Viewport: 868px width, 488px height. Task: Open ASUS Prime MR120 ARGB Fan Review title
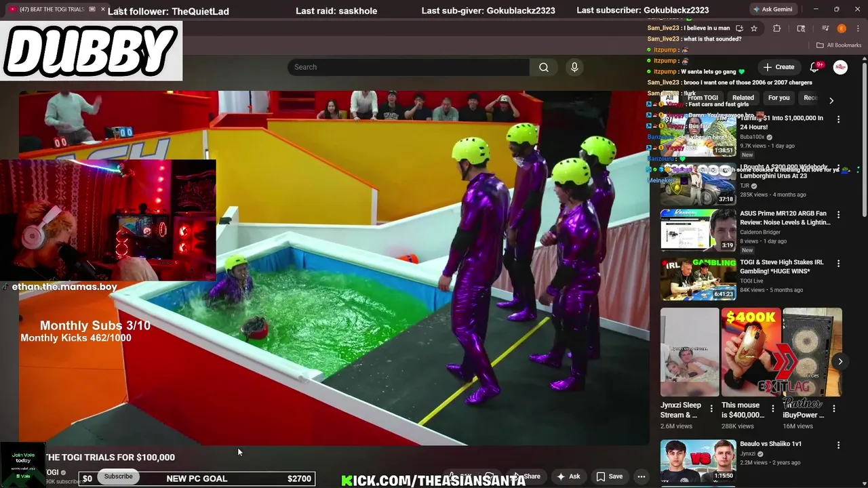click(x=785, y=218)
